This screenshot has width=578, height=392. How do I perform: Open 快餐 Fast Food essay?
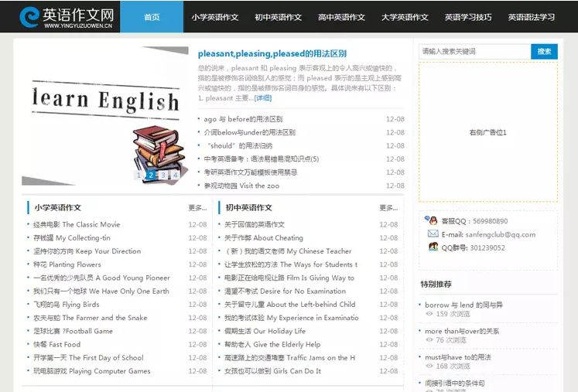56,344
